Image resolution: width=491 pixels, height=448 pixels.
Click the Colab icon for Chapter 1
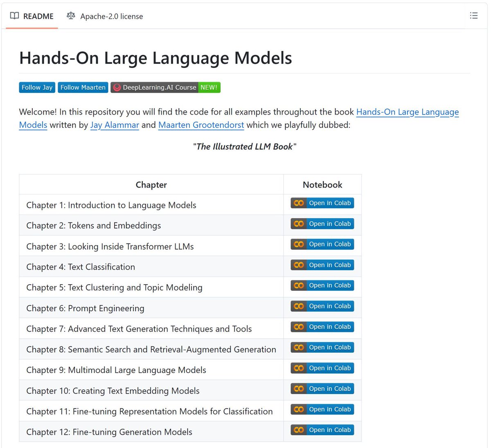298,203
